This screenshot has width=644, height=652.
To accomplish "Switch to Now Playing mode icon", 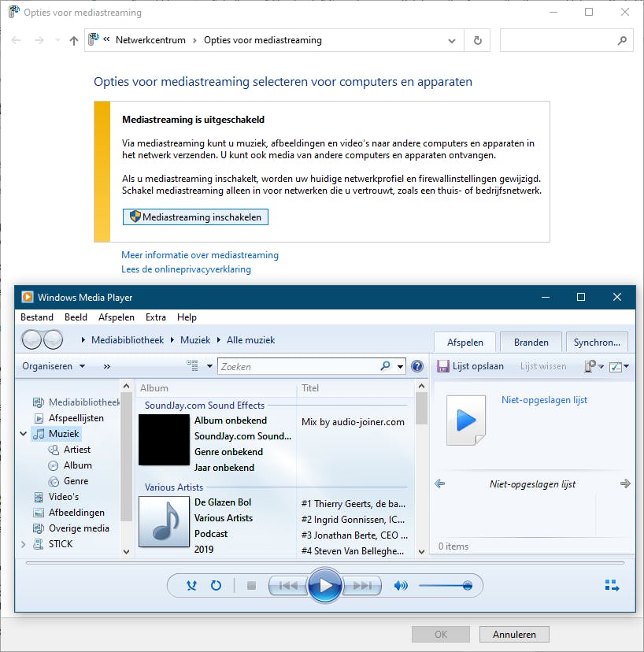I will 612,586.
